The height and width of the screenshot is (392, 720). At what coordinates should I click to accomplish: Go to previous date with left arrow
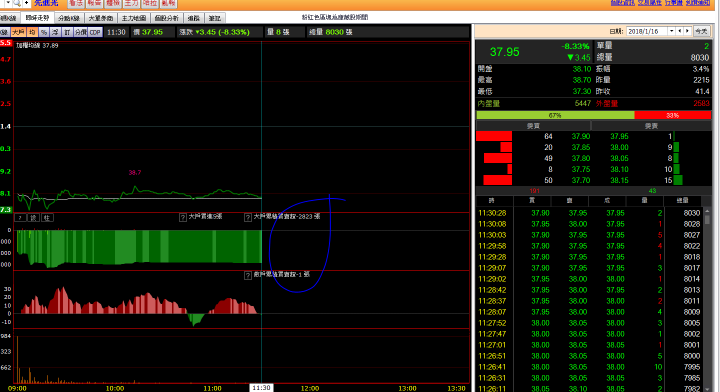(x=680, y=31)
